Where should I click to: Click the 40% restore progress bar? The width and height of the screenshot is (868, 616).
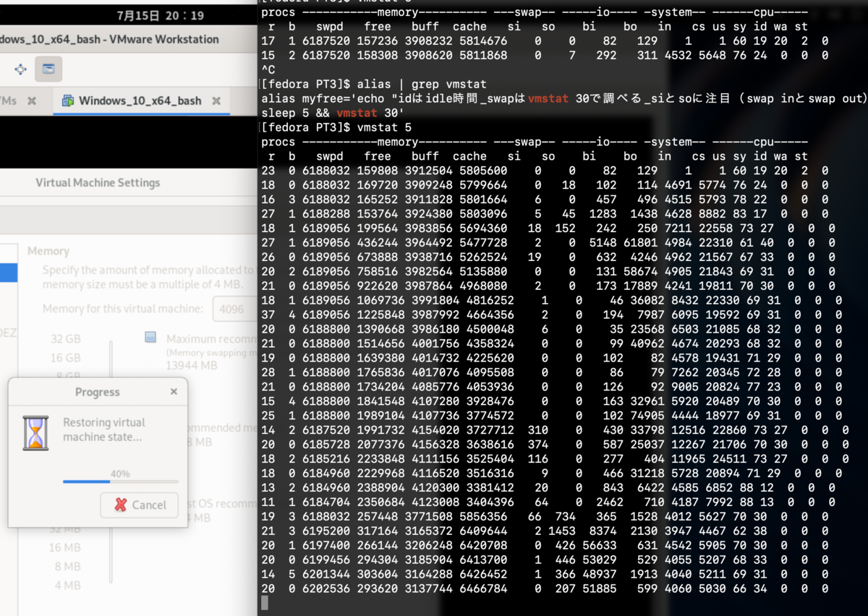(x=120, y=481)
